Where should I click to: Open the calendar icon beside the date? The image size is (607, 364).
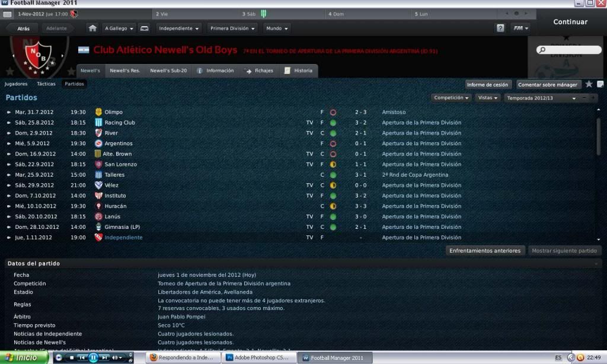[x=7, y=14]
